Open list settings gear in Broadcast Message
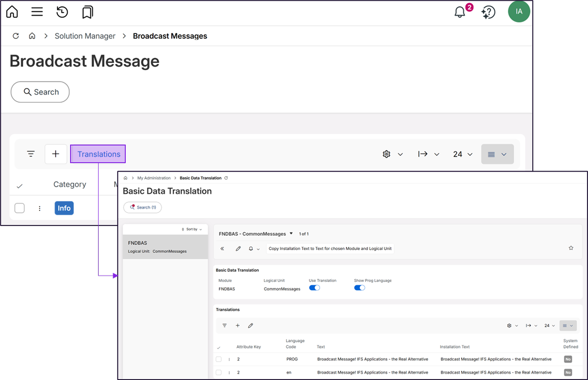 pyautogui.click(x=386, y=154)
